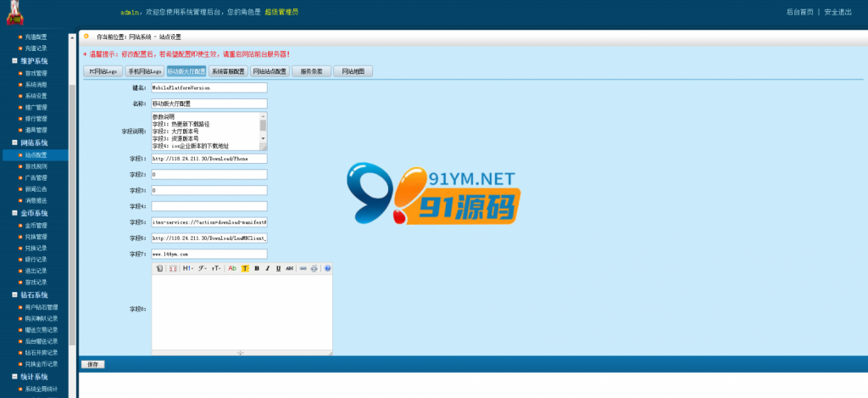This screenshot has height=398, width=868.
Task: Open 系统消息 in the sidebar
Action: (x=36, y=85)
